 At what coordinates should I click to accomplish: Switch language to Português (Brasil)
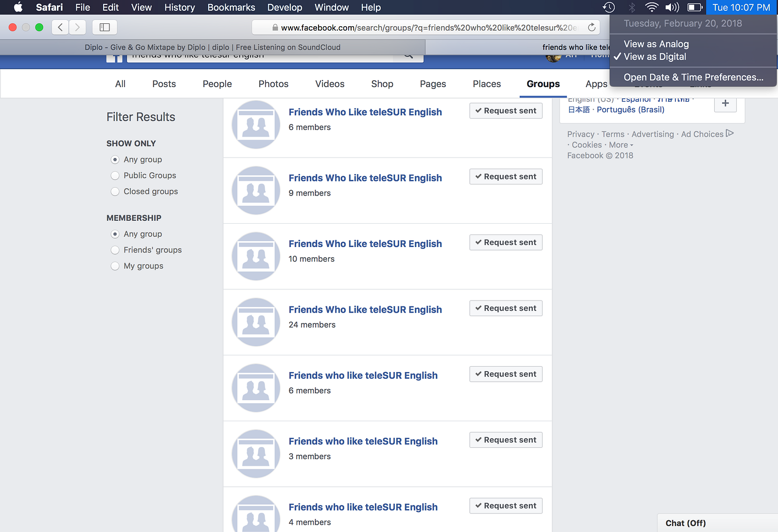point(631,109)
